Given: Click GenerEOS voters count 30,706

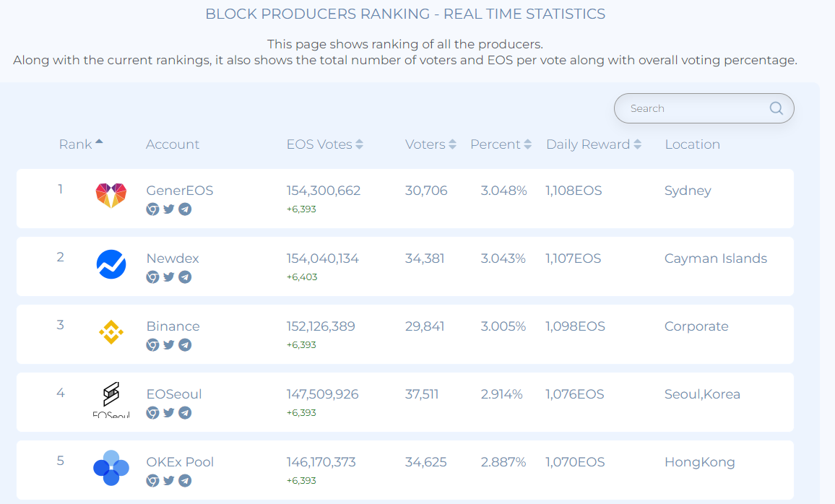Looking at the screenshot, I should click(426, 191).
